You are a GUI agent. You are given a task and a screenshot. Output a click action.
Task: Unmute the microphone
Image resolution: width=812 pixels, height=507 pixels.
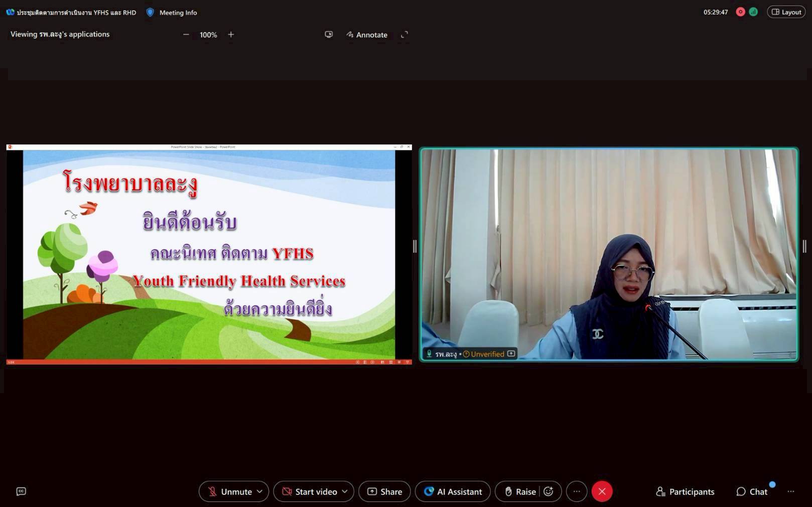coord(230,491)
